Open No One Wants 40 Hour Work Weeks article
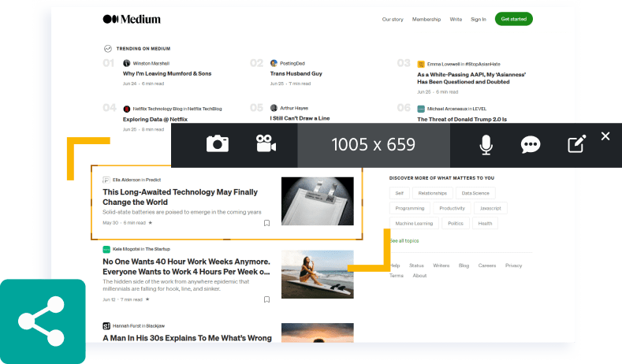The image size is (622, 364). [x=186, y=266]
